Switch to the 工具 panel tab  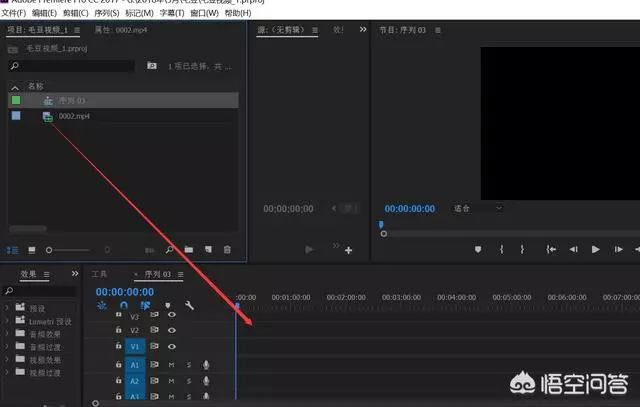[99, 274]
